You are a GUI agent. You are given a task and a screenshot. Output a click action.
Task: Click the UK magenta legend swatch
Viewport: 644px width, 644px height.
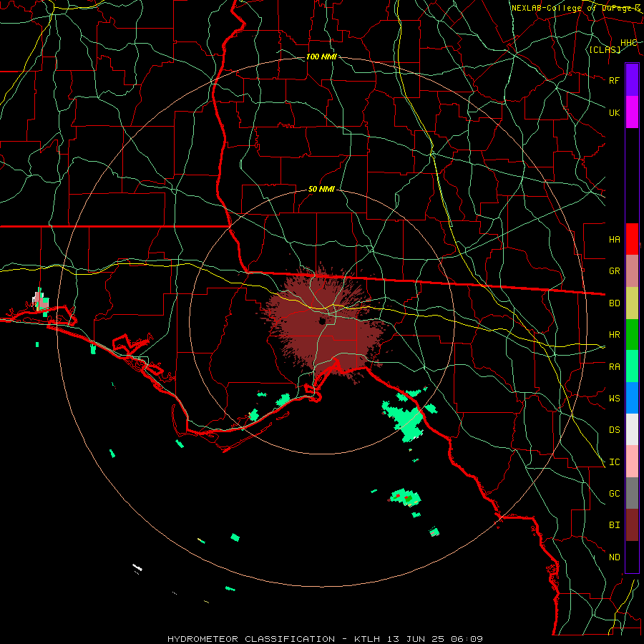[x=632, y=112]
